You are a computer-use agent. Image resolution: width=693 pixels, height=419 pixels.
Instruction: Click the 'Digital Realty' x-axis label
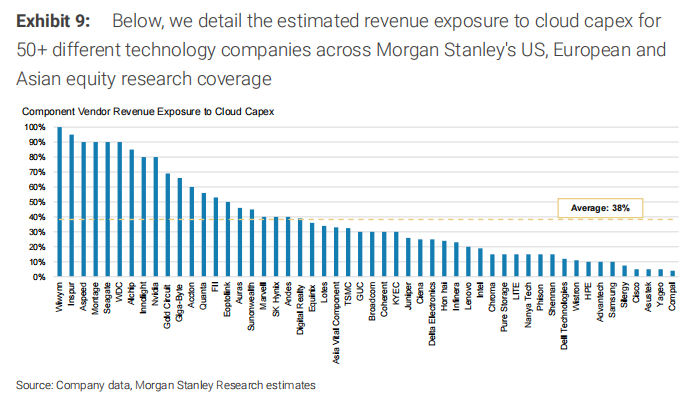(x=300, y=309)
